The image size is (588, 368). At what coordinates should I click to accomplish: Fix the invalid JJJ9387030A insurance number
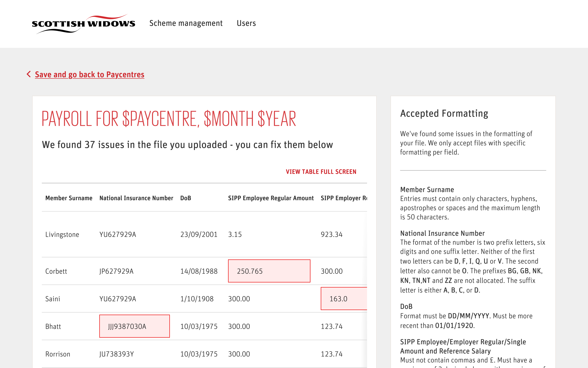pos(134,326)
